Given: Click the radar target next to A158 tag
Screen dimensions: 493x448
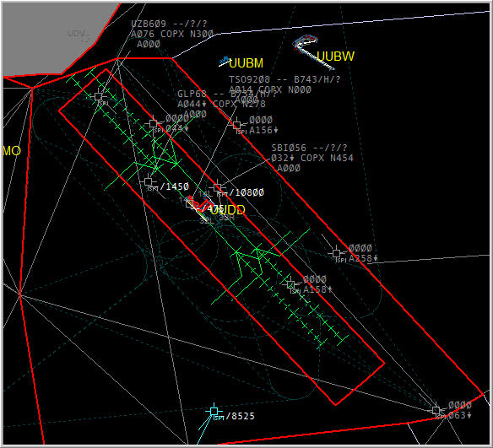Looking at the screenshot, I should pos(291,284).
